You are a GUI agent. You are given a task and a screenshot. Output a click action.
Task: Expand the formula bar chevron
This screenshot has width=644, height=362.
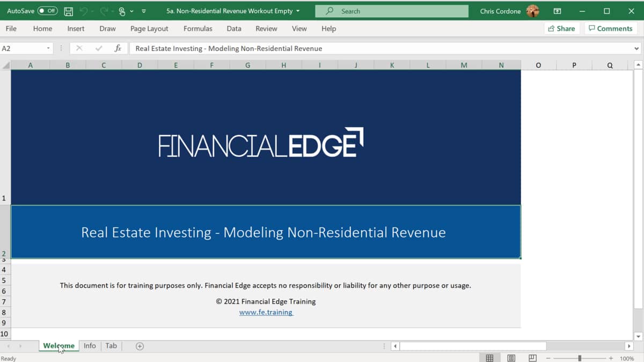[x=636, y=48]
